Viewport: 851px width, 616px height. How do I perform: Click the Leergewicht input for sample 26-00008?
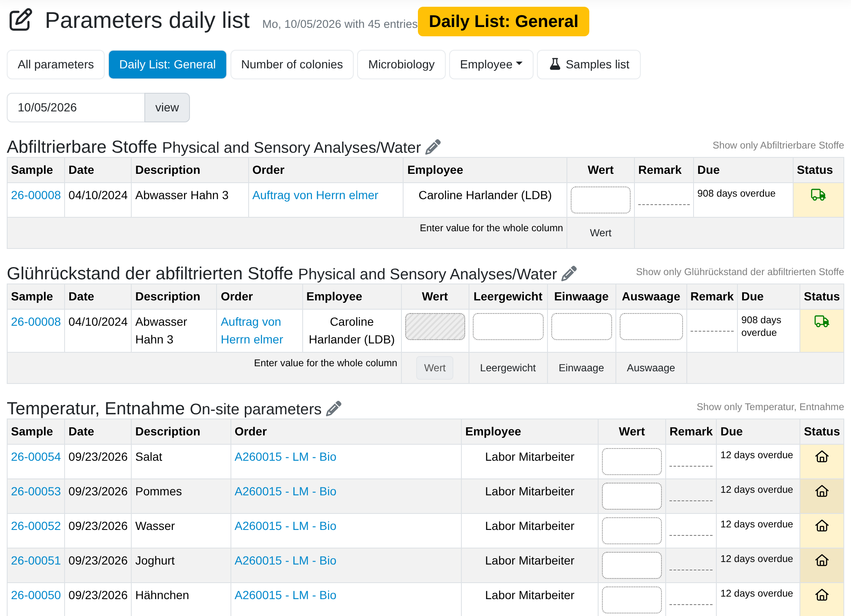click(508, 327)
